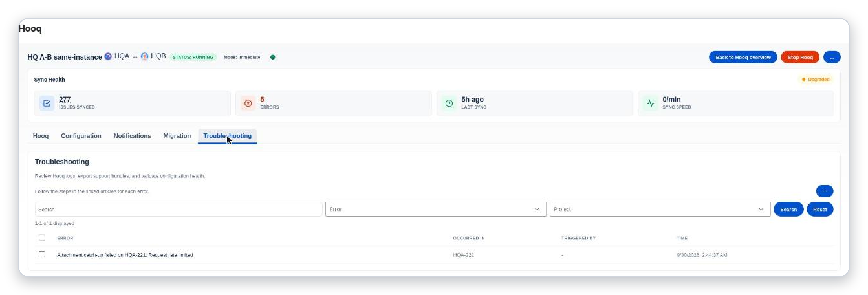Click the red Stop Hooq button
Viewport: 868px width, 295px height.
[800, 57]
